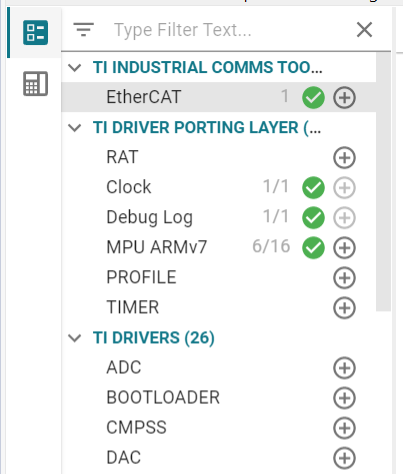Image resolution: width=403 pixels, height=474 pixels.
Task: Add an EtherCAT instance with plus icon
Action: pos(344,98)
